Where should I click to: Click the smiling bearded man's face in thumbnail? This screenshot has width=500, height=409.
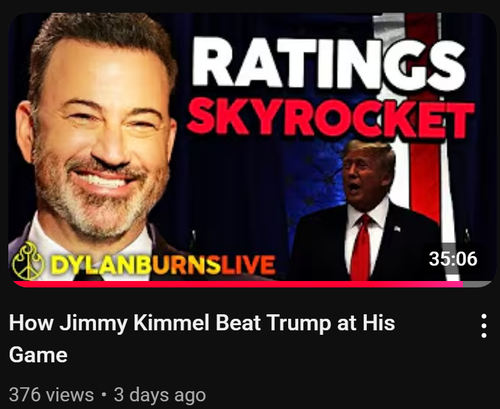pyautogui.click(x=100, y=140)
